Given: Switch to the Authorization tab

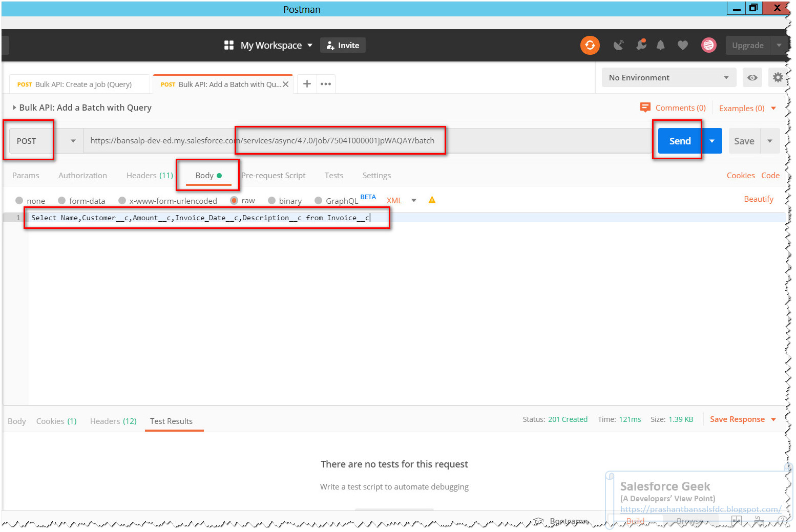Looking at the screenshot, I should click(82, 175).
